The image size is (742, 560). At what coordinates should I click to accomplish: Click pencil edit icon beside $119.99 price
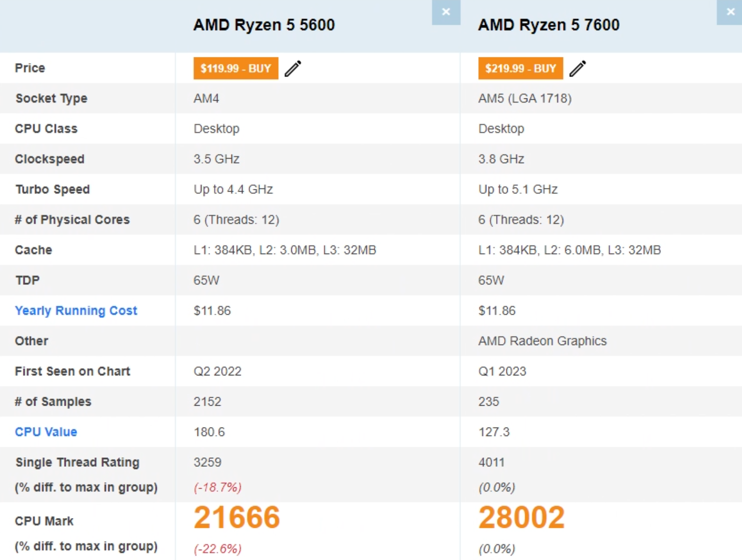(293, 69)
